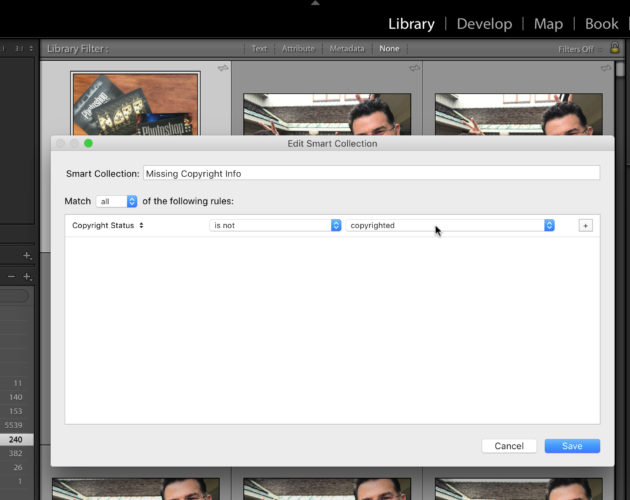This screenshot has height=500, width=630.
Task: Select the collection with 382 photos
Action: pyautogui.click(x=17, y=453)
